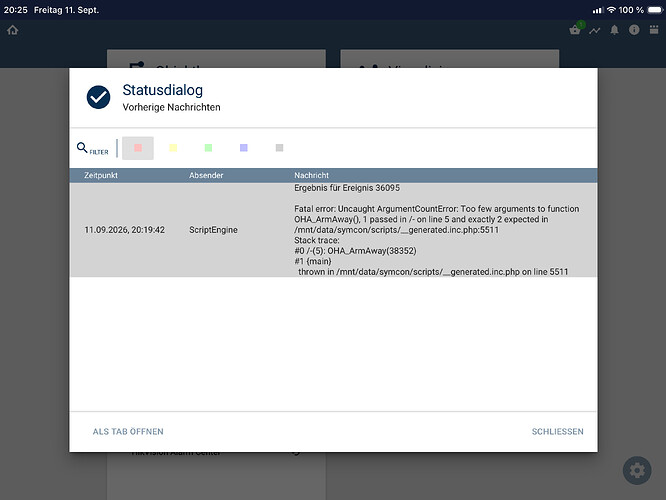
Task: Open the info icon in top bar
Action: [634, 30]
